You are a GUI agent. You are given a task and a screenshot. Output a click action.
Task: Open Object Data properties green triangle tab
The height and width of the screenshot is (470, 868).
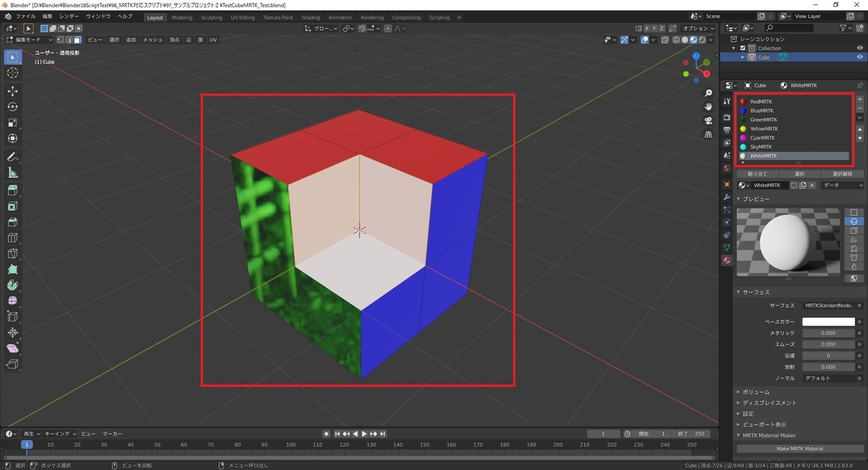727,248
